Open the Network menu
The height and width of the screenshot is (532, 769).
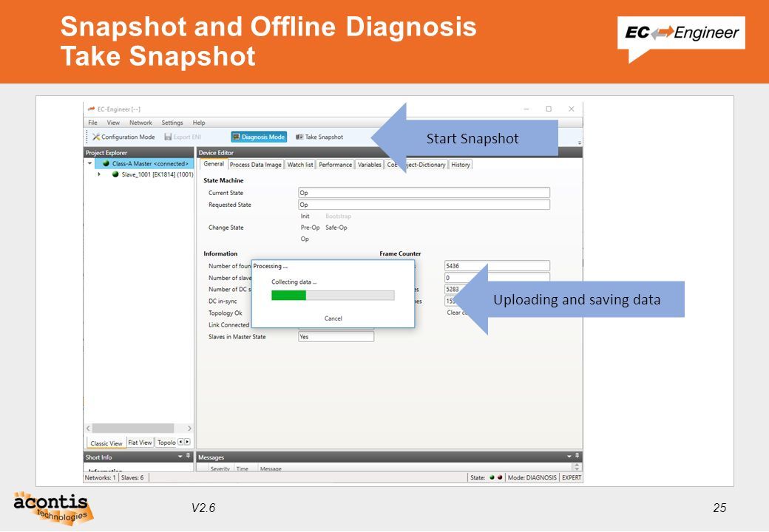[x=140, y=123]
